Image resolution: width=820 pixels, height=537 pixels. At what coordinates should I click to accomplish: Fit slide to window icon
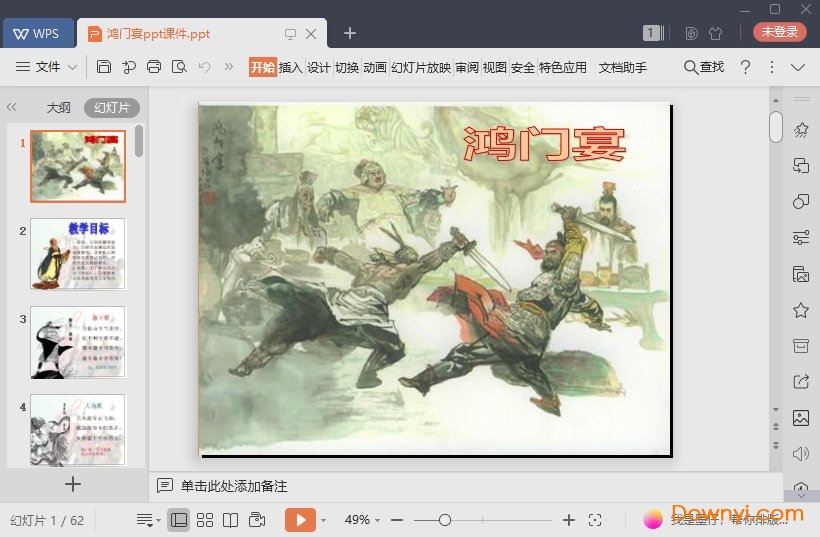(595, 520)
